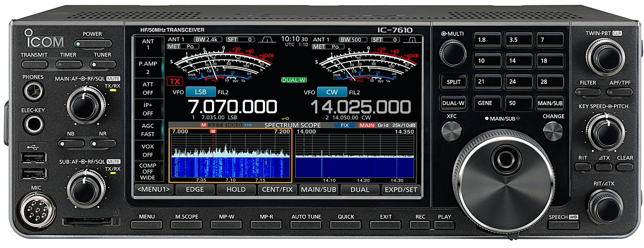Tap the main band spectrum scope display
Screen dimensions: 644x248
coord(231,155)
